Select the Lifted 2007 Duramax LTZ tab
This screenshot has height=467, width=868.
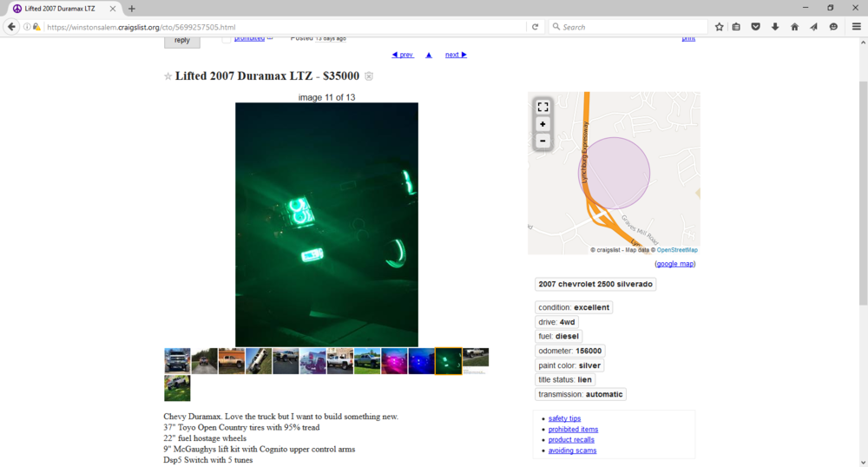point(61,9)
